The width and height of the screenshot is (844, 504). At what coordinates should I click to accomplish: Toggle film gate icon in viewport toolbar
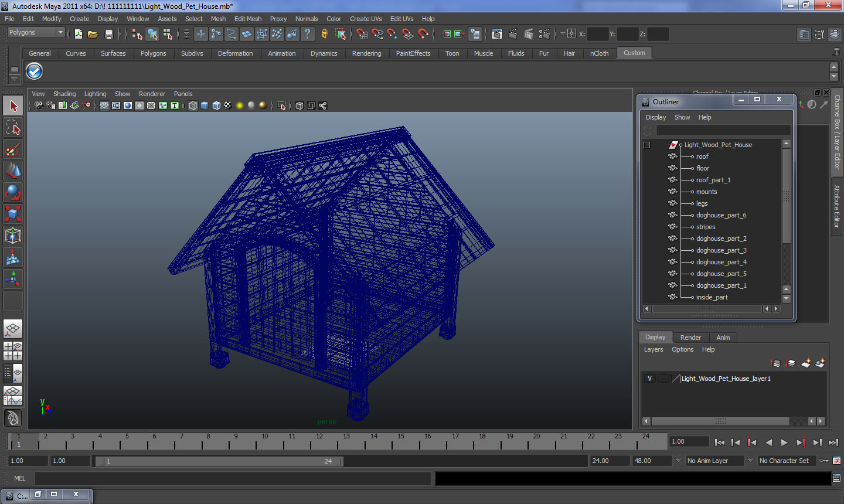(x=116, y=105)
